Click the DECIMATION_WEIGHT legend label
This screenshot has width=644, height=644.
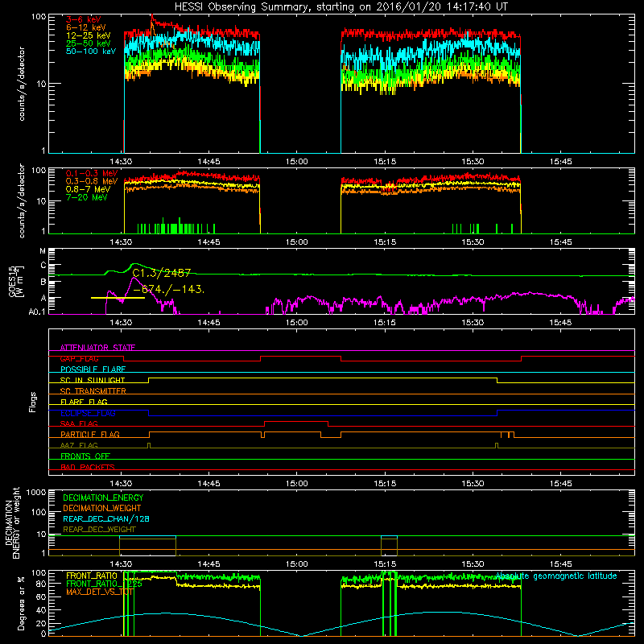tap(102, 508)
